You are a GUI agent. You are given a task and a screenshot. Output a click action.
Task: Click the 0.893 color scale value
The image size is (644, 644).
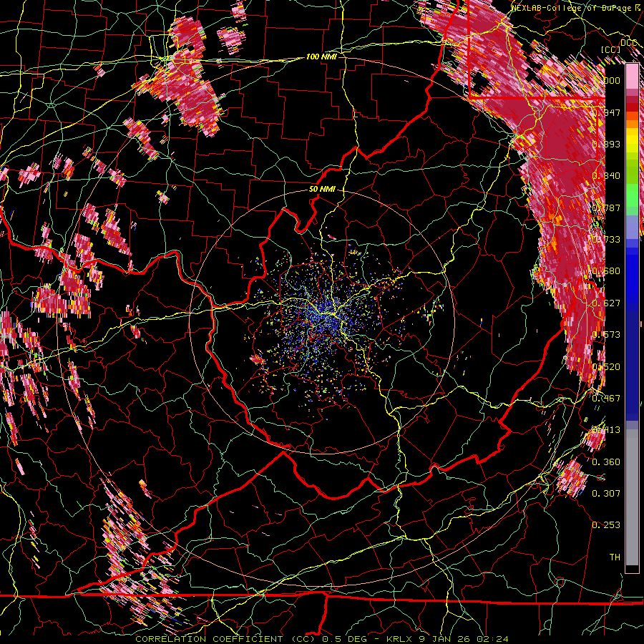(x=606, y=144)
